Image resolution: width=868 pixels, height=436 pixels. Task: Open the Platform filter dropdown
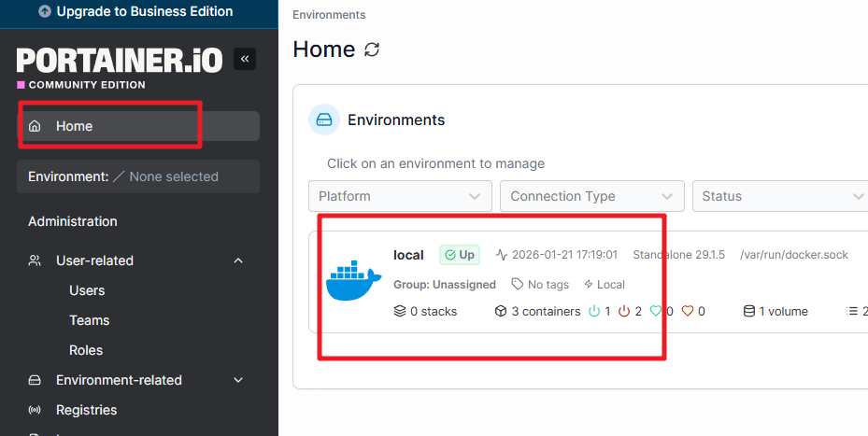[x=400, y=196]
